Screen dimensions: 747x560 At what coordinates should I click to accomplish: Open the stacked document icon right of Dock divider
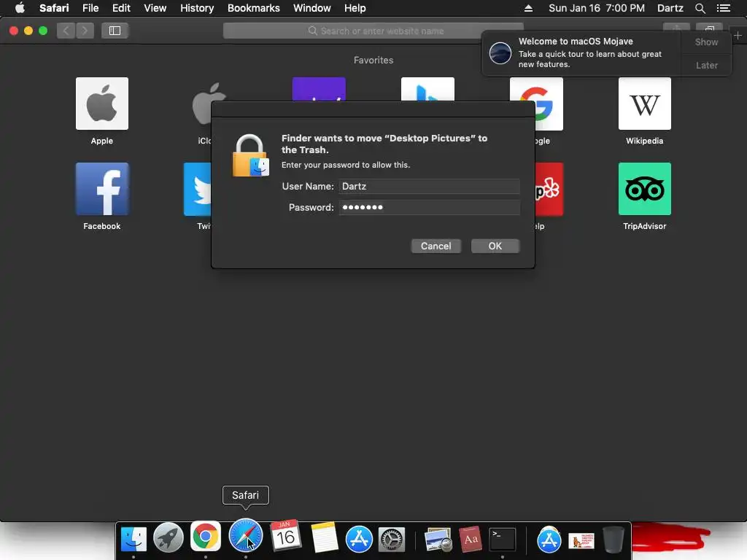tap(581, 541)
